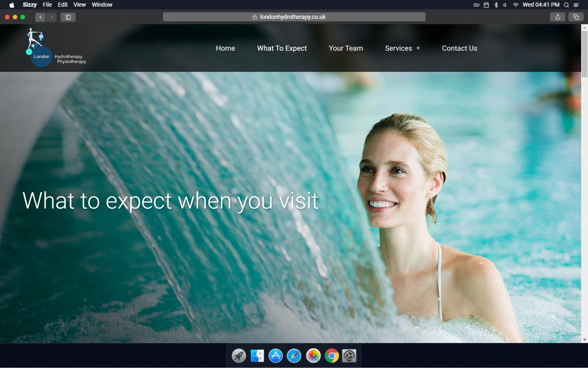
Task: Click the browser back arrow button
Action: click(40, 17)
